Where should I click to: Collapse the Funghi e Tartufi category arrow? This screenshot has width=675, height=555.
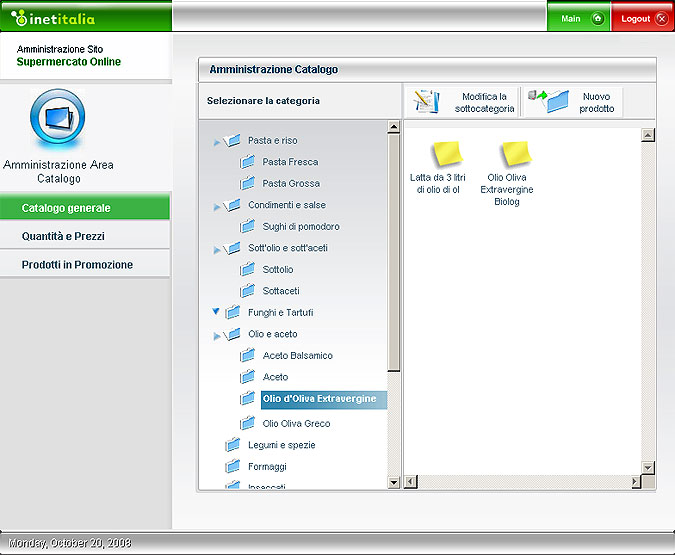[x=216, y=312]
